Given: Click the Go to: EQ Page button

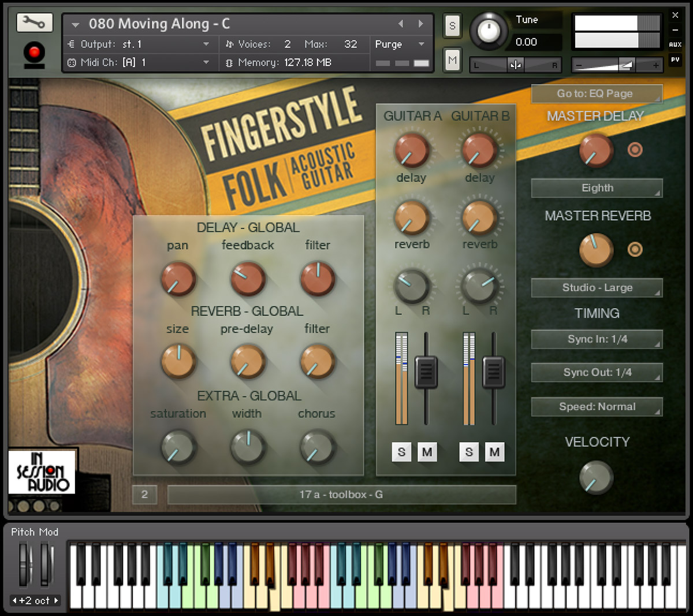Looking at the screenshot, I should [x=595, y=94].
